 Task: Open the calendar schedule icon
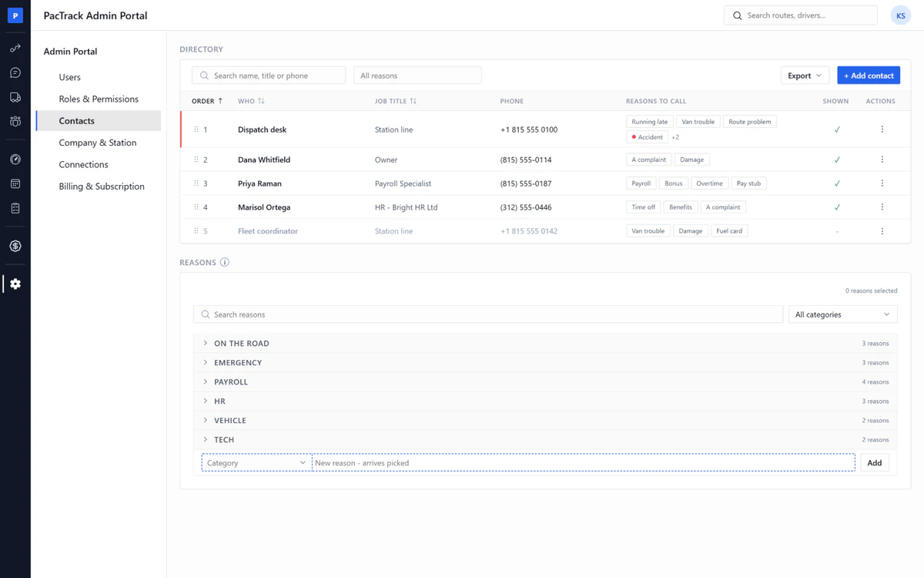[15, 184]
